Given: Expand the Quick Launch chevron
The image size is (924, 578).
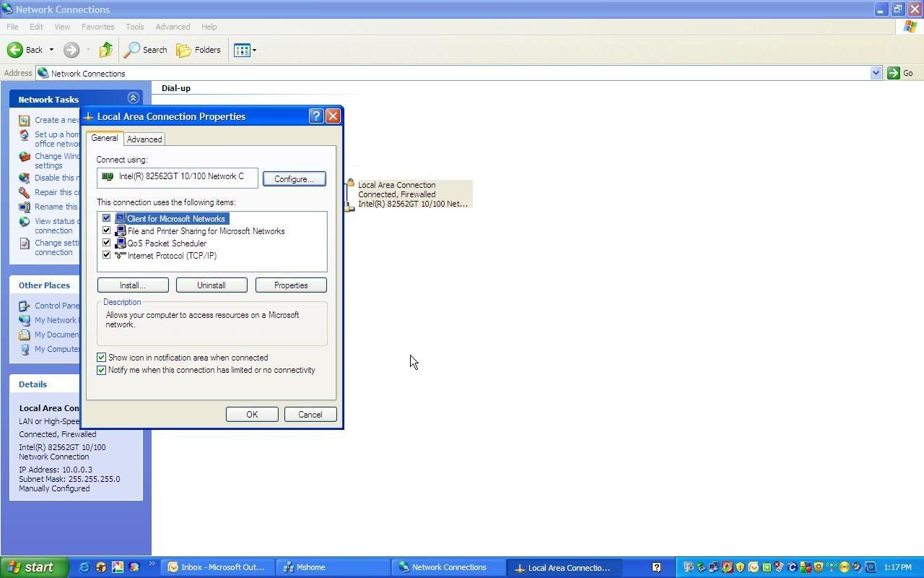Looking at the screenshot, I should (x=152, y=564).
